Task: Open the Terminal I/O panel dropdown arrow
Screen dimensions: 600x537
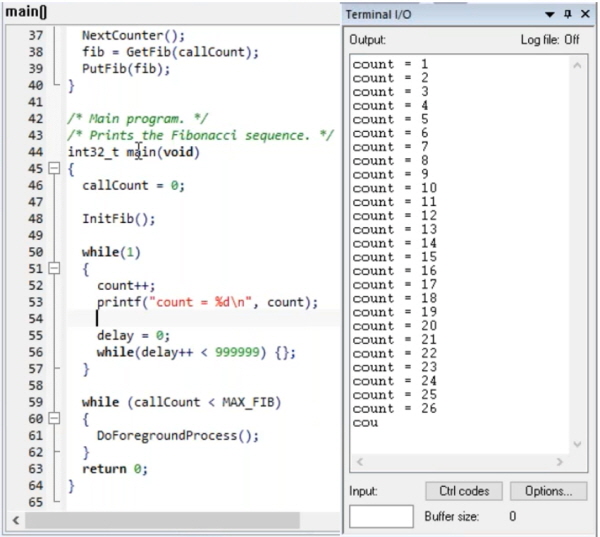Action: point(550,15)
